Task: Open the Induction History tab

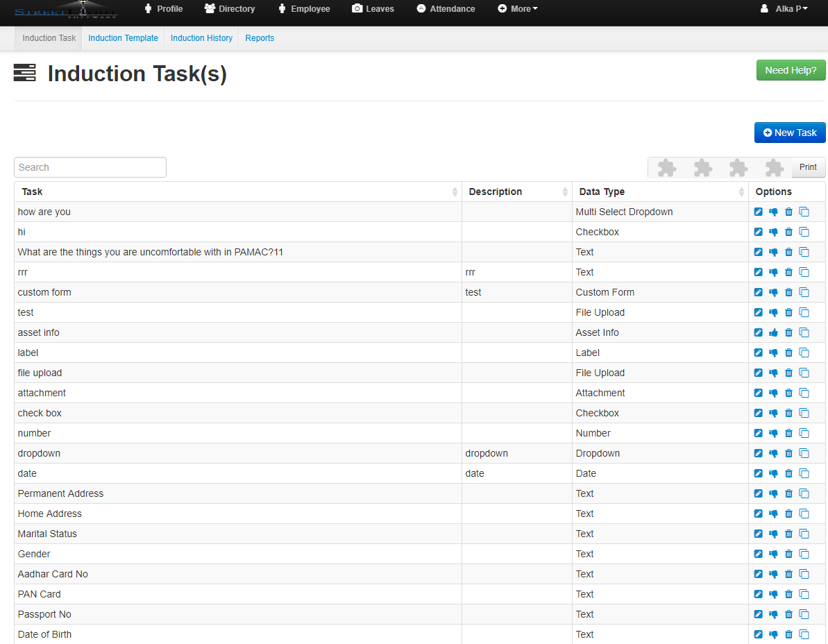Action: (x=201, y=38)
